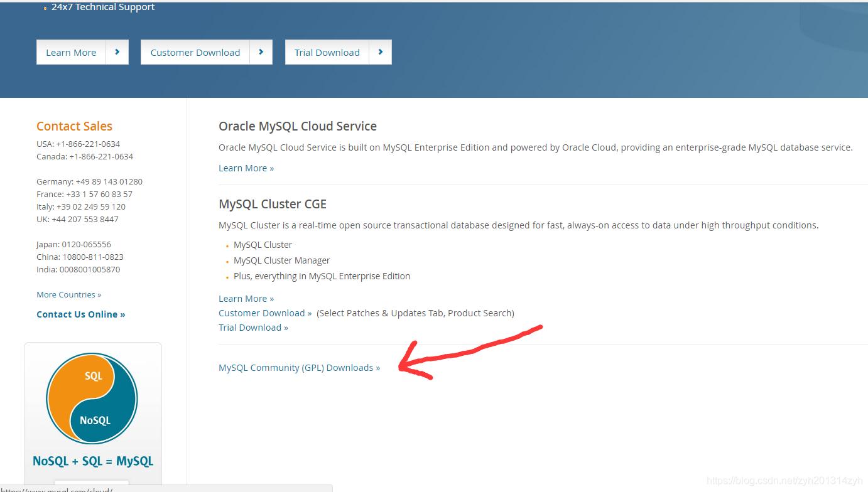Click the Italy phone number line
The image size is (868, 492).
pyautogui.click(x=81, y=206)
